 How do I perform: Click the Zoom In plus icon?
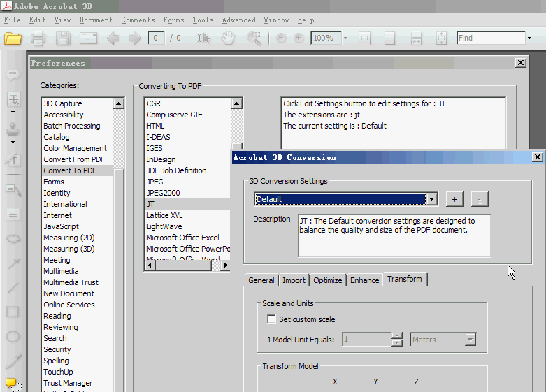coord(299,38)
